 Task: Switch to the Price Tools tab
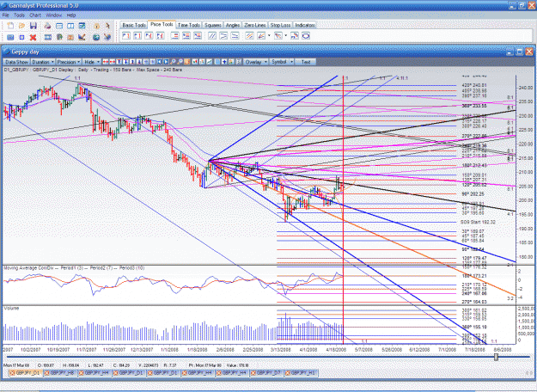[x=162, y=24]
